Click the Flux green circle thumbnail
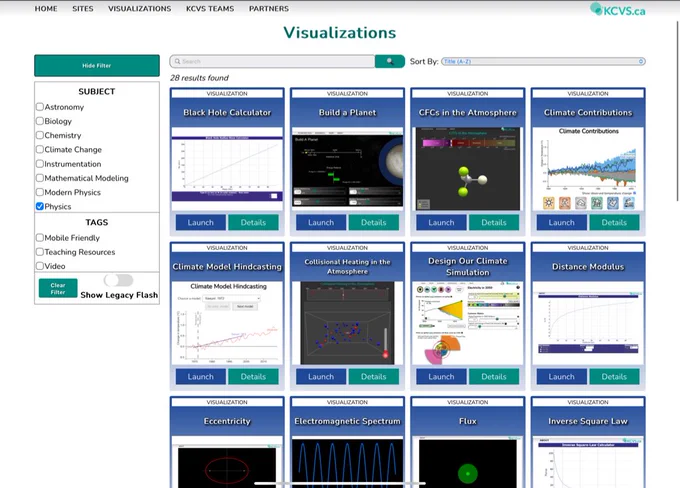 [468, 462]
